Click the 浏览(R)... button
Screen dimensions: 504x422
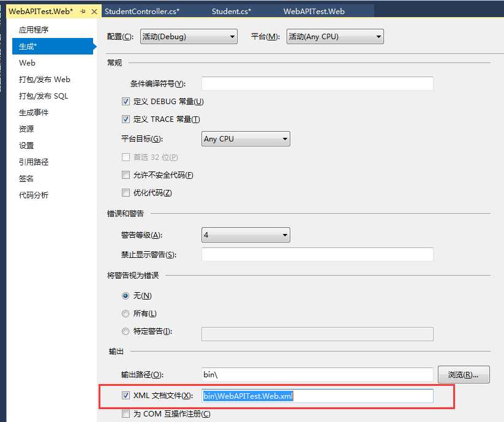464,374
